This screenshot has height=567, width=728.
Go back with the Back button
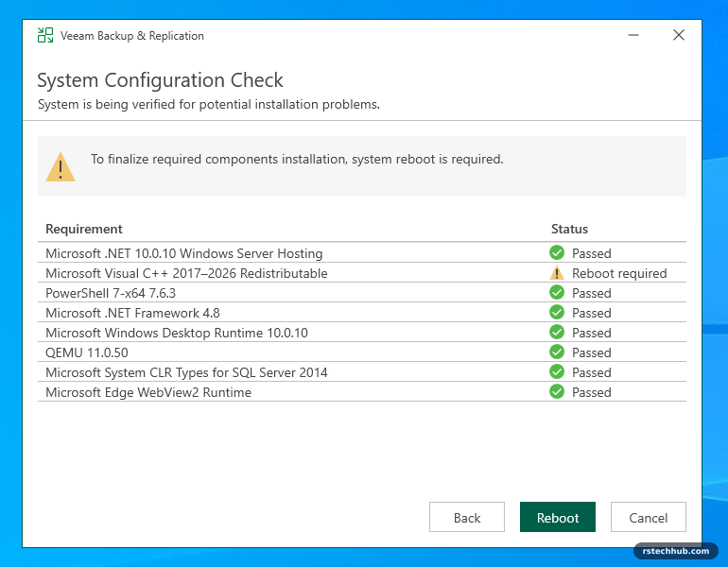pos(467,517)
